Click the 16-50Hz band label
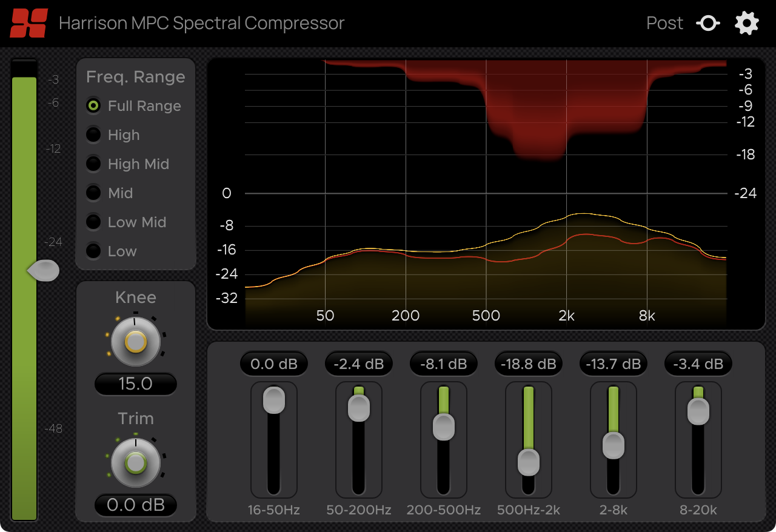The height and width of the screenshot is (532, 776). pyautogui.click(x=274, y=510)
